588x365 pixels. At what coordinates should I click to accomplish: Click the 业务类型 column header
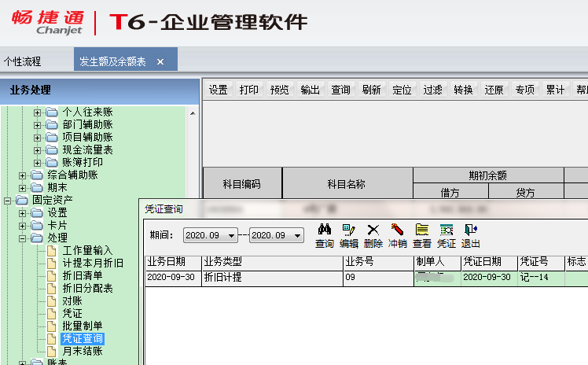pos(272,263)
